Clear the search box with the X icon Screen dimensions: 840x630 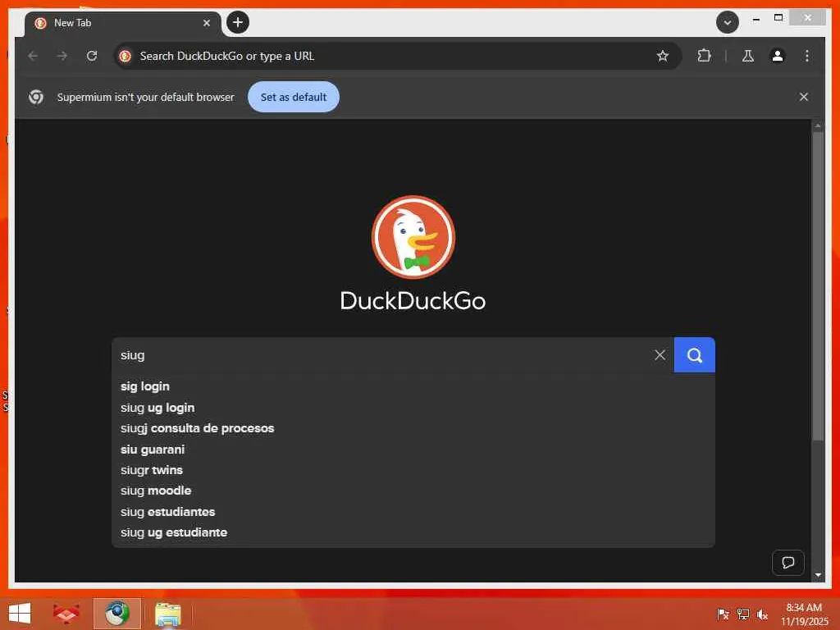coord(660,354)
